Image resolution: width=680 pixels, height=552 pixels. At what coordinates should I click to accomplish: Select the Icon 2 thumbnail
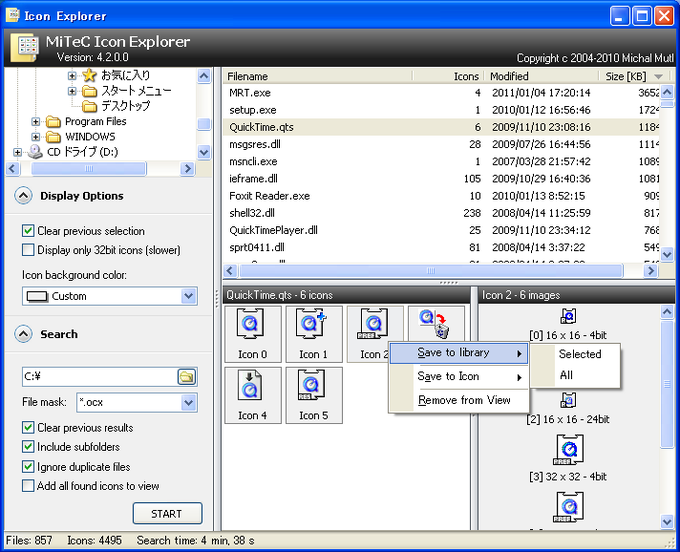(374, 334)
